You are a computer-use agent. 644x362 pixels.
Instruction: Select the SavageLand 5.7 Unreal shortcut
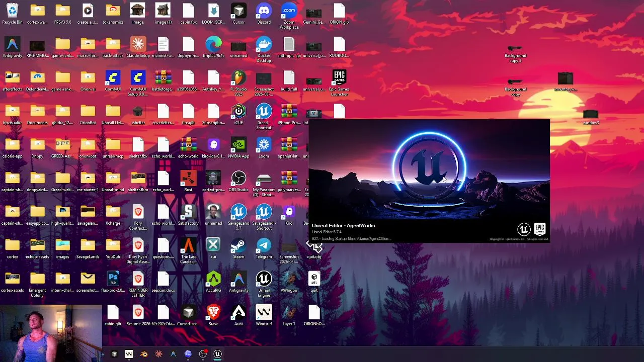238,218
